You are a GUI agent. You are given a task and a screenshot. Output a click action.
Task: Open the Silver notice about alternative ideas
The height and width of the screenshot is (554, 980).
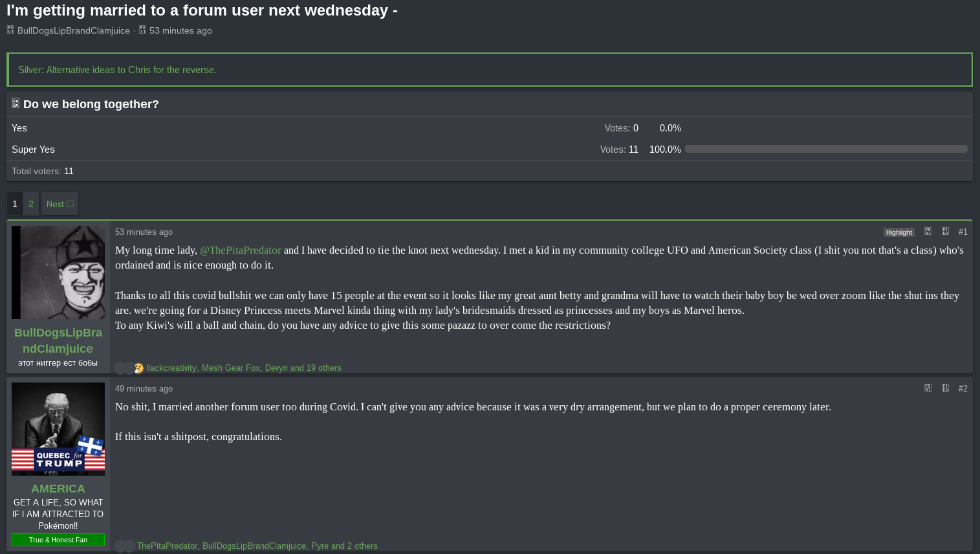[x=117, y=70]
